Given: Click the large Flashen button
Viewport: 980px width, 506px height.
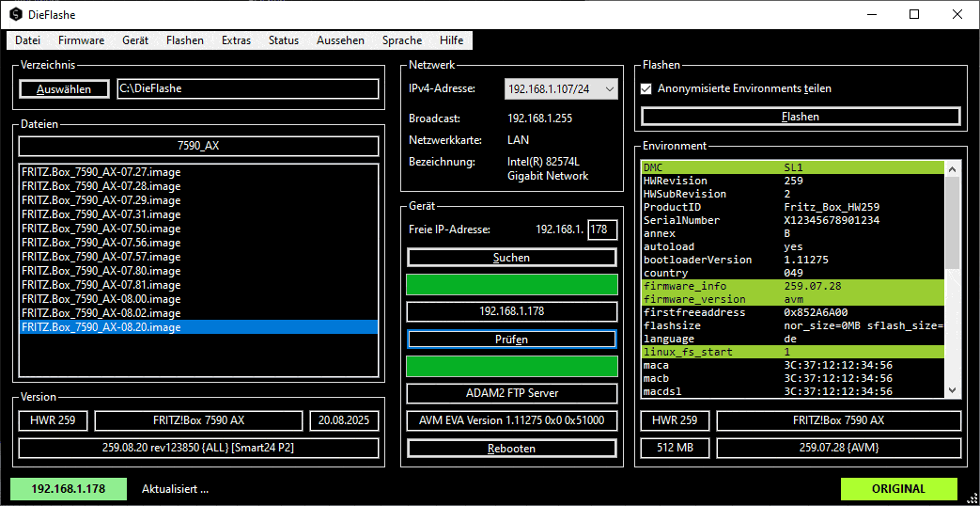Looking at the screenshot, I should coord(801,117).
